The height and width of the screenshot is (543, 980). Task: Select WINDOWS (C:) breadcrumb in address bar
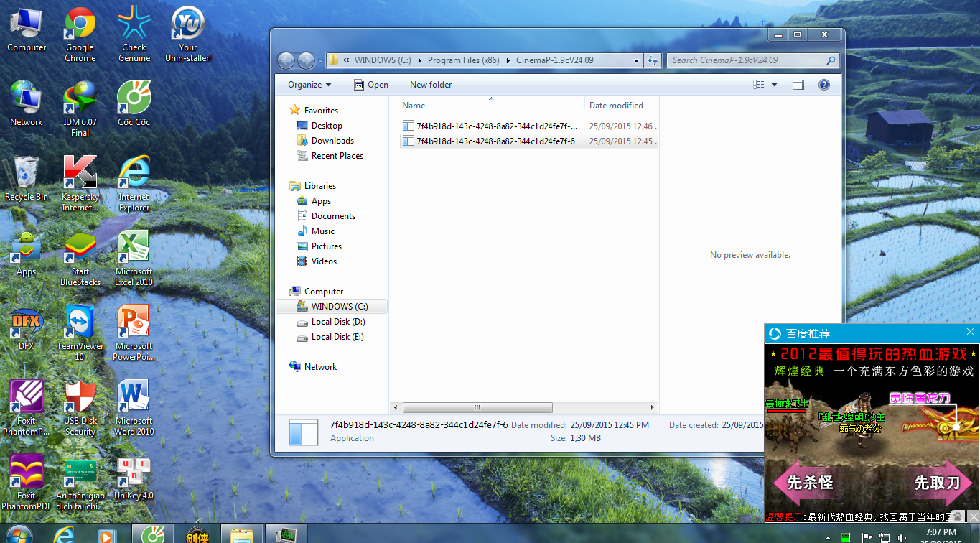(383, 60)
